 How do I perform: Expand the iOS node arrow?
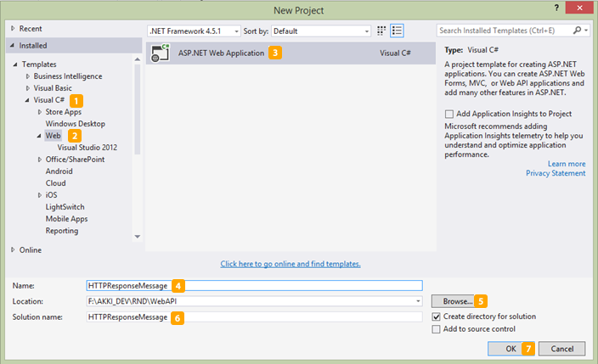[39, 195]
